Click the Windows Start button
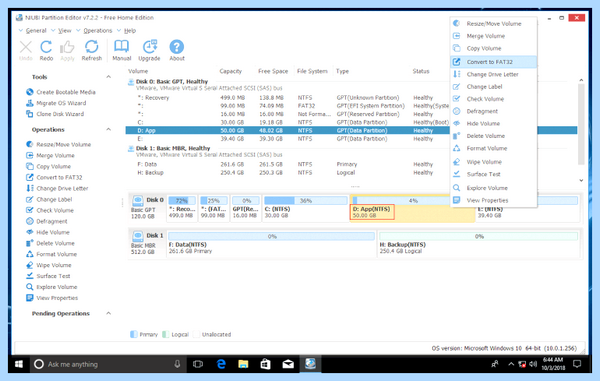Image resolution: width=600 pixels, height=381 pixels. point(19,364)
